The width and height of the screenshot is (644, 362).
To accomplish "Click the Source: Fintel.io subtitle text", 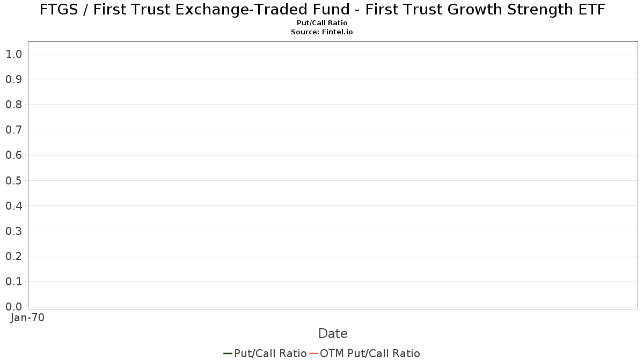I will (x=322, y=32).
